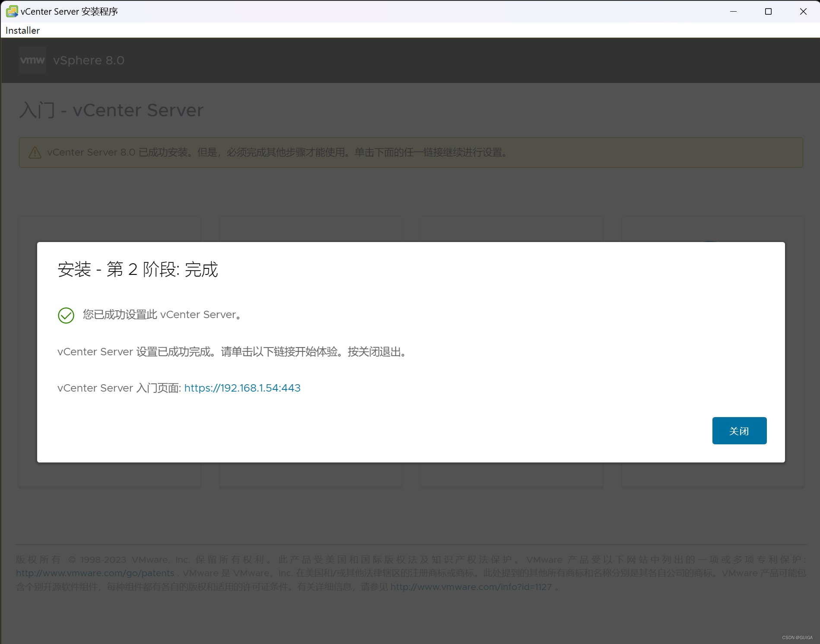820x644 pixels.
Task: Select the second background card
Action: 310,229
